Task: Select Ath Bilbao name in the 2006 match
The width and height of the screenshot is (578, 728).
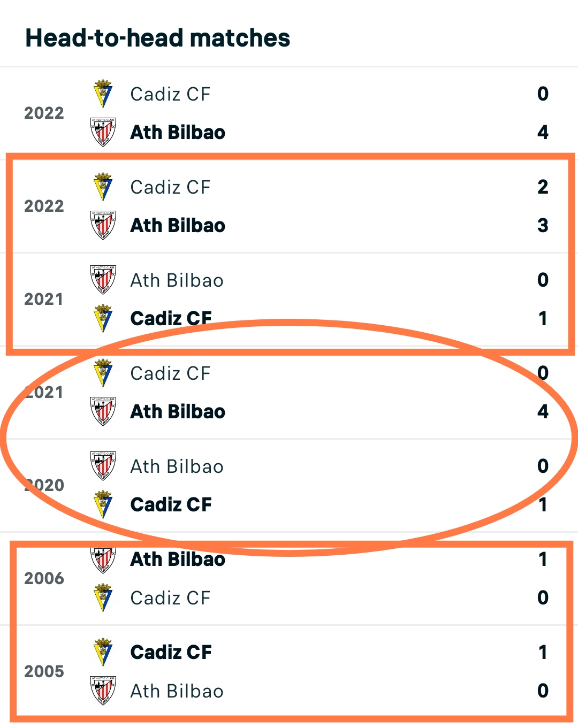Action: [178, 559]
